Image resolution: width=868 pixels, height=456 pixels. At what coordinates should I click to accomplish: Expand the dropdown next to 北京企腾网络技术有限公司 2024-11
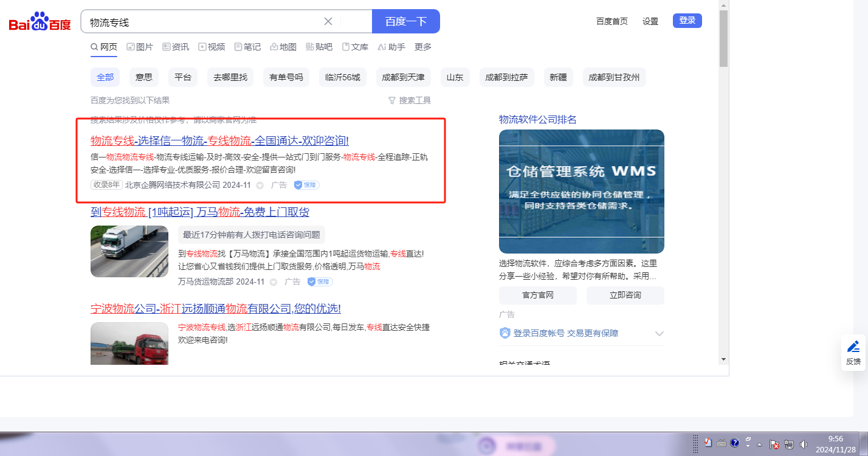click(260, 185)
